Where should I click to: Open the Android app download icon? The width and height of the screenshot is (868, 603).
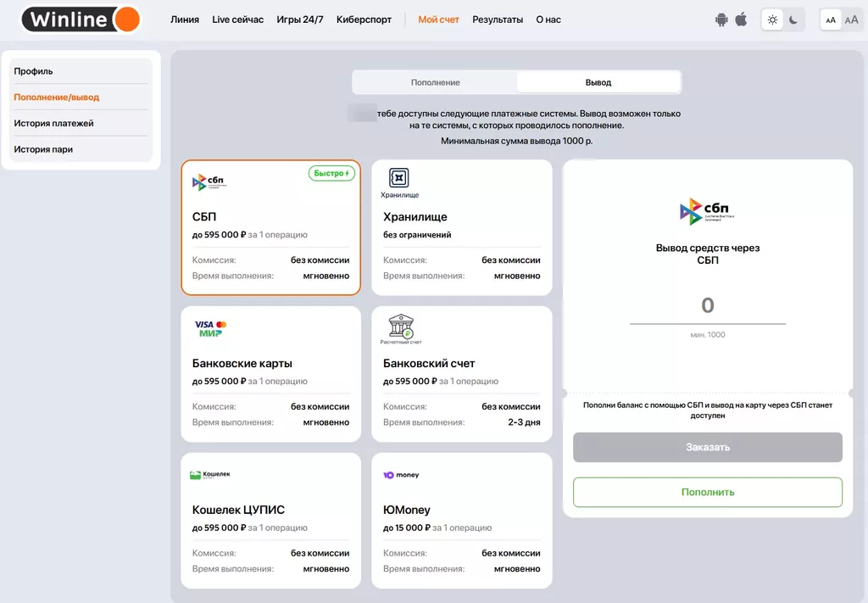721,20
